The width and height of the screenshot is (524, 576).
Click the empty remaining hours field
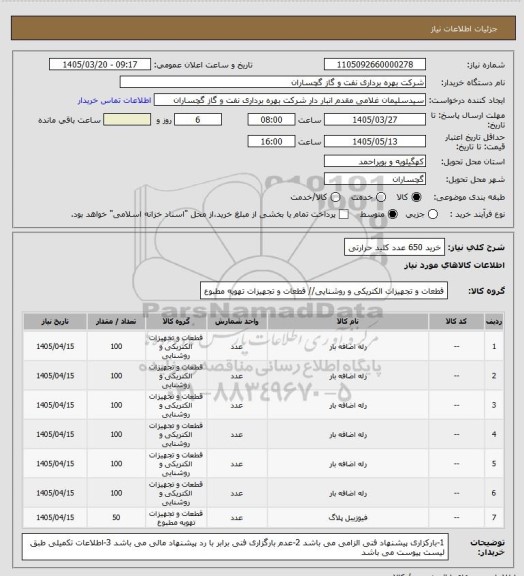pyautogui.click(x=127, y=120)
